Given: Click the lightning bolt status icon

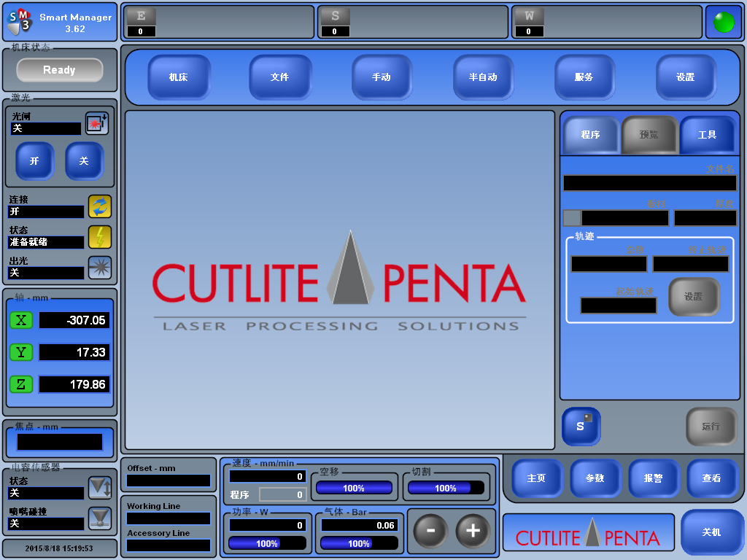Looking at the screenshot, I should [100, 237].
